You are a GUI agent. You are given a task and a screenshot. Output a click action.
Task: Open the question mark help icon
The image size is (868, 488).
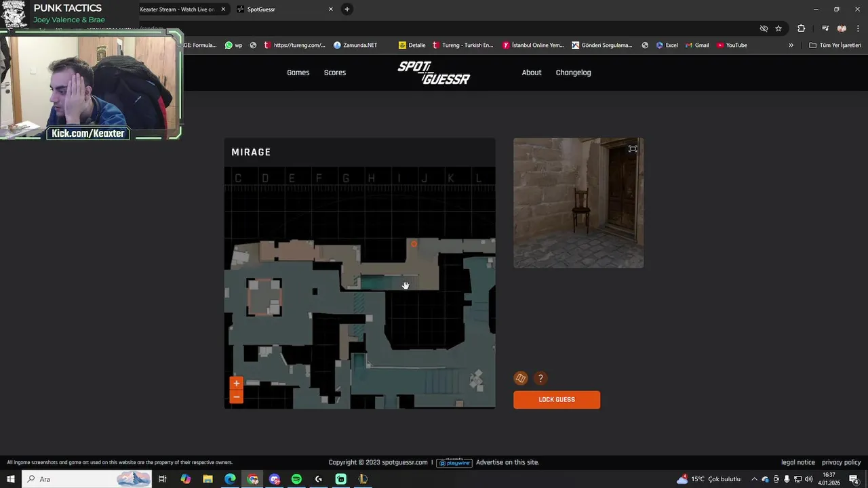pyautogui.click(x=540, y=379)
